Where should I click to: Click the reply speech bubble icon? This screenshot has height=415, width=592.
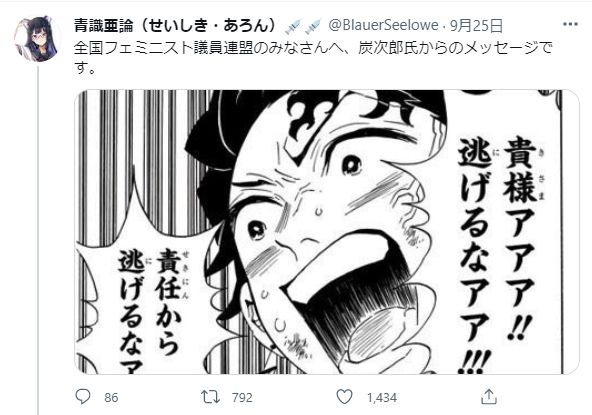tap(83, 397)
